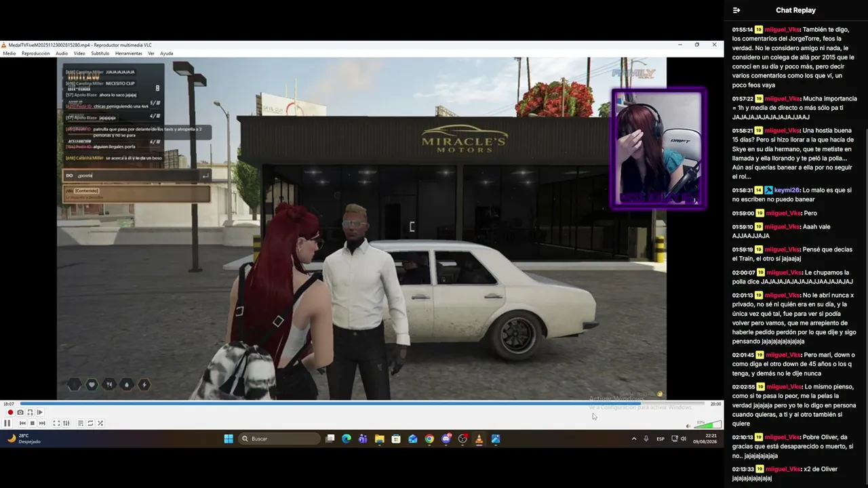Viewport: 868px width, 488px height.
Task: Jump to chat timestamp 01:55:14
Action: pyautogui.click(x=743, y=30)
